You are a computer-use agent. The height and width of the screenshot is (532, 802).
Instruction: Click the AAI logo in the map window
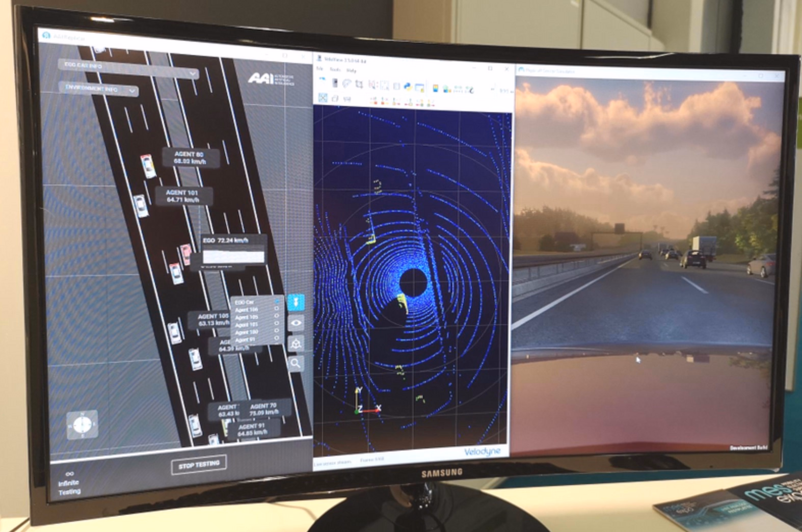(271, 78)
